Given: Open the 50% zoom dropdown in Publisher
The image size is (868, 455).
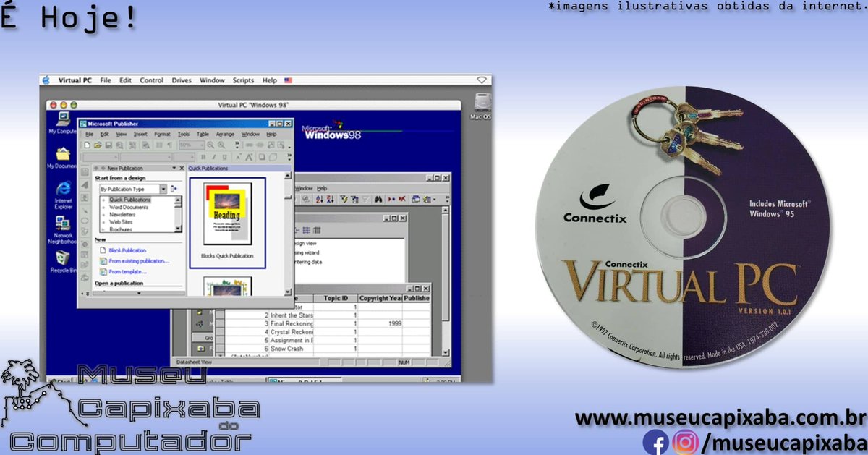Looking at the screenshot, I should pyautogui.click(x=202, y=145).
